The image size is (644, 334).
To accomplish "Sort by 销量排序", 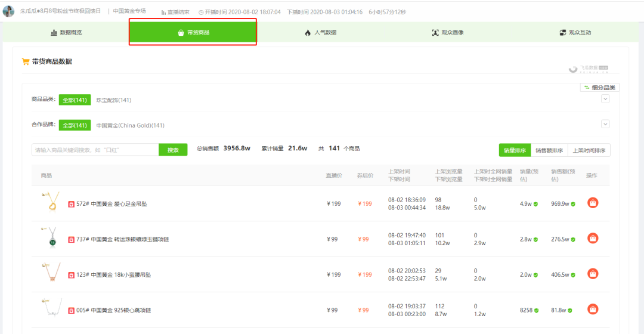I will tap(515, 150).
